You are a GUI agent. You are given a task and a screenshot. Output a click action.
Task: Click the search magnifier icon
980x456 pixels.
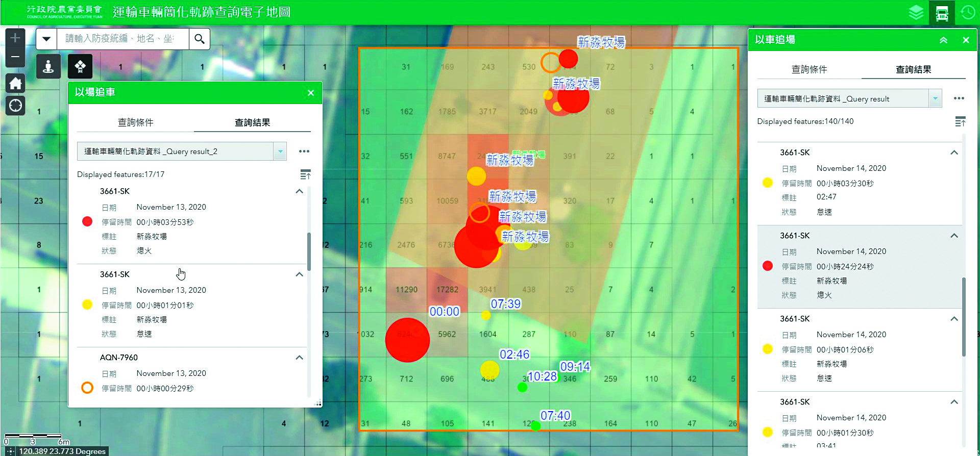(200, 39)
